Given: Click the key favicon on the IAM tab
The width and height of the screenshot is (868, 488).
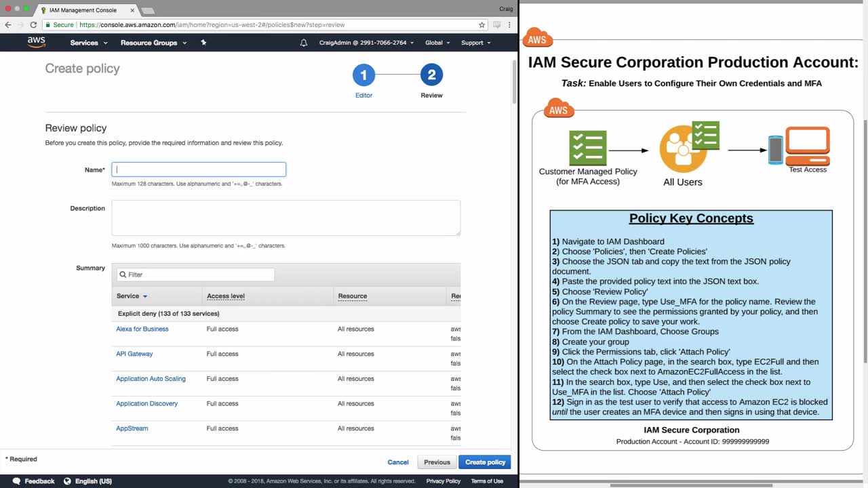Looking at the screenshot, I should pyautogui.click(x=44, y=10).
